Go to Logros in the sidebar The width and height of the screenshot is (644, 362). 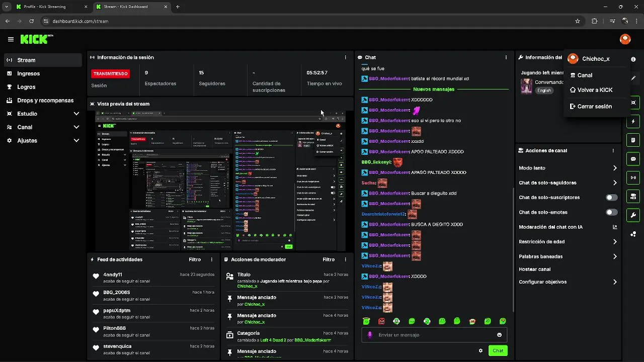42,87
